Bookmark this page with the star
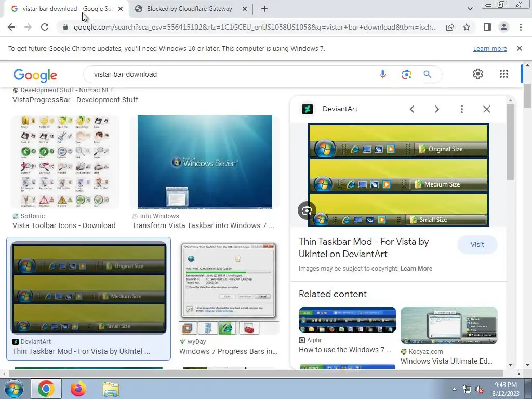 pyautogui.click(x=467, y=27)
